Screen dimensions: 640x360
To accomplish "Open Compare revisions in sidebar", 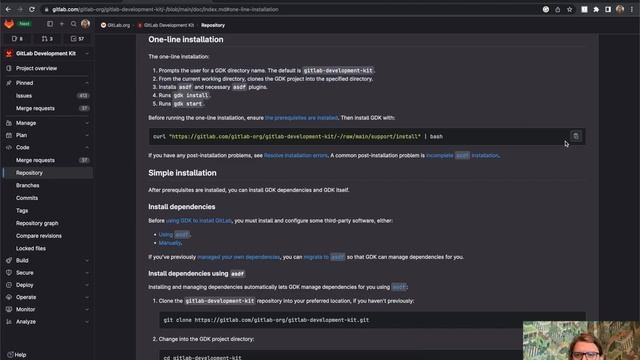I will point(48,236).
